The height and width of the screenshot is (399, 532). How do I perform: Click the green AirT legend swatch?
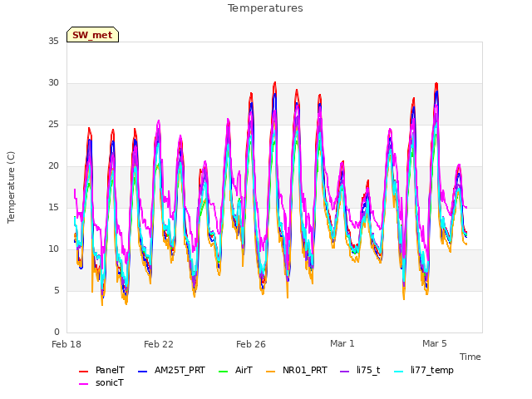224,372
